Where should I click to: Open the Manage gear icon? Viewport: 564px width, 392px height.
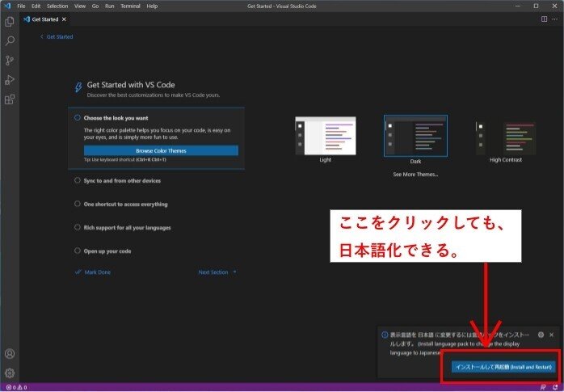point(10,373)
